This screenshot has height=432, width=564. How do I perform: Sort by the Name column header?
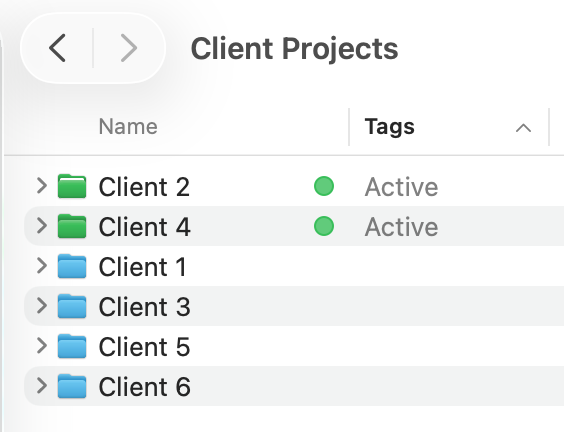[x=128, y=127]
